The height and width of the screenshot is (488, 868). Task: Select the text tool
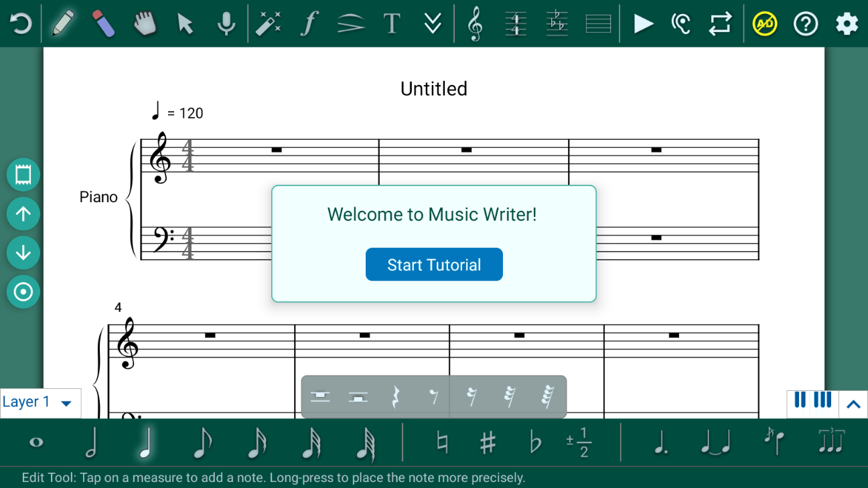point(392,23)
